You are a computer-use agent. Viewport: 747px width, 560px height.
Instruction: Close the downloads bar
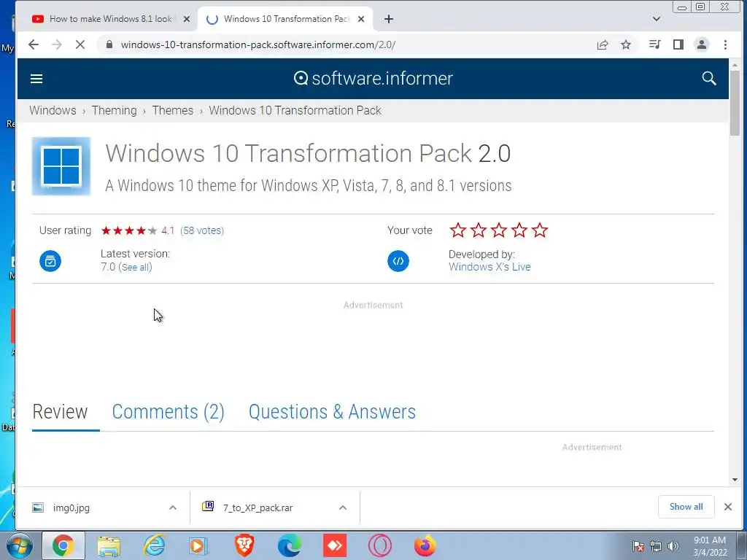tap(728, 507)
